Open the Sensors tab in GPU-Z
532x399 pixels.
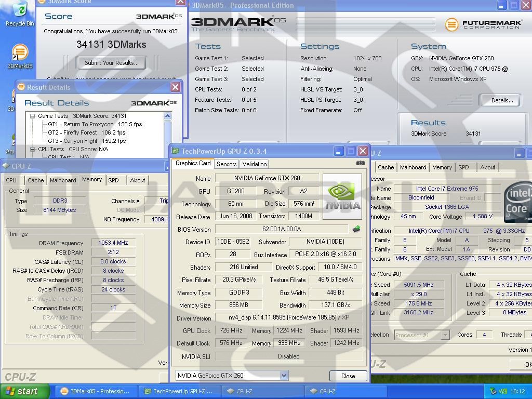(227, 164)
